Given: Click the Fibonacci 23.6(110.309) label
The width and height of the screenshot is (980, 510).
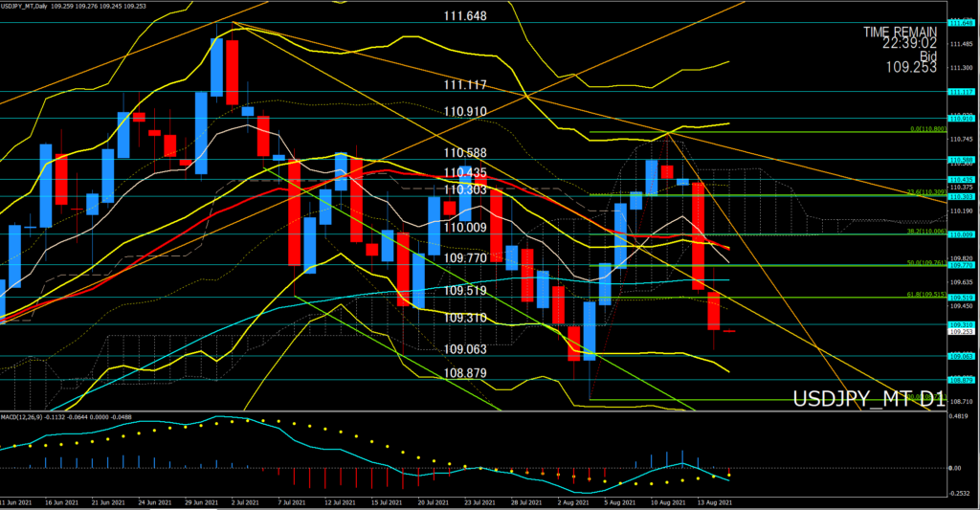Looking at the screenshot, I should click(926, 192).
